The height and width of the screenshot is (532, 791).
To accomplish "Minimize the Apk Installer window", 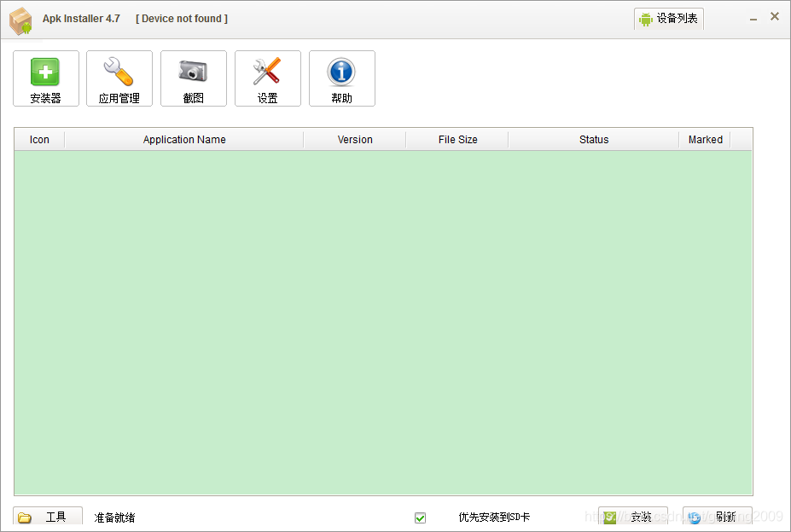I will coord(753,19).
